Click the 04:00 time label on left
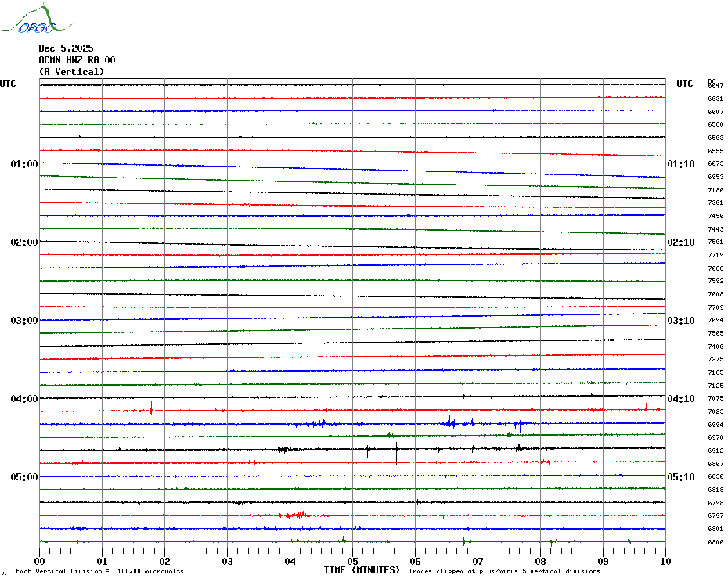The height and width of the screenshot is (582, 728). point(24,399)
